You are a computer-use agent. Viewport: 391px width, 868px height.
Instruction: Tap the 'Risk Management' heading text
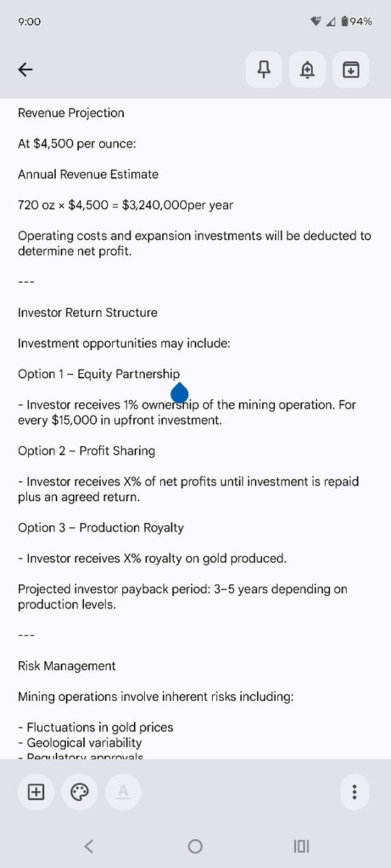click(67, 665)
